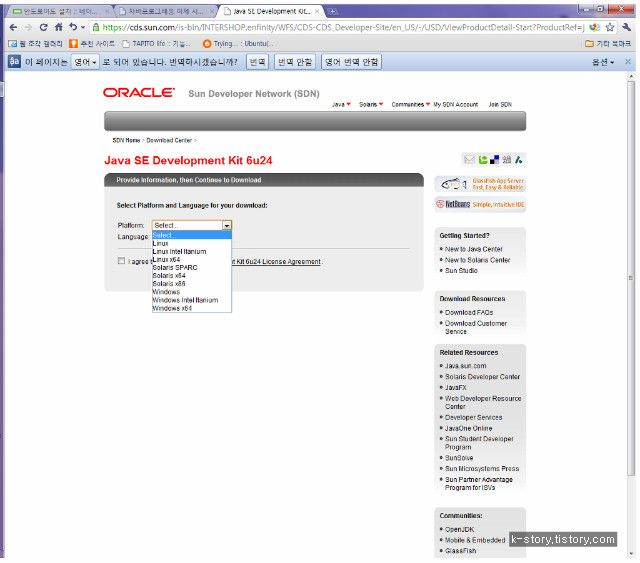The width and height of the screenshot is (640, 563).
Task: Check the license agreement checkbox
Action: (121, 260)
